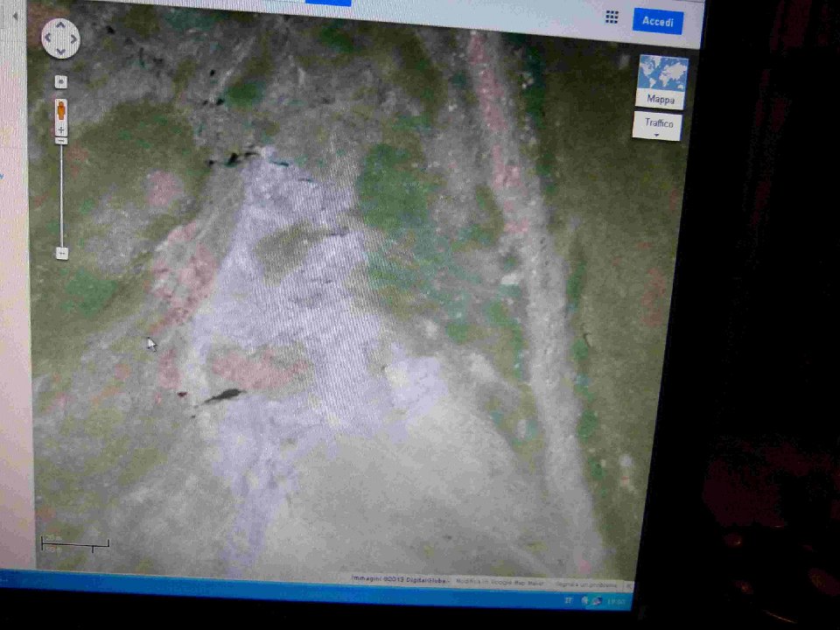The height and width of the screenshot is (630, 840).
Task: Open the IT language indicator in taskbar
Action: [x=568, y=600]
